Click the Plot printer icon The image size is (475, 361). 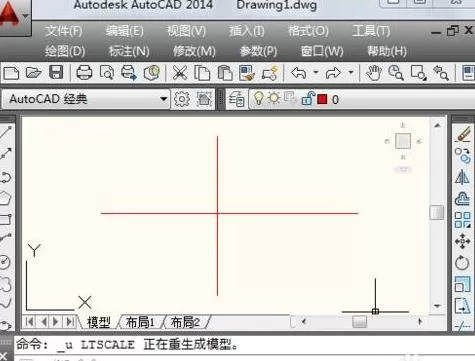[x=84, y=73]
